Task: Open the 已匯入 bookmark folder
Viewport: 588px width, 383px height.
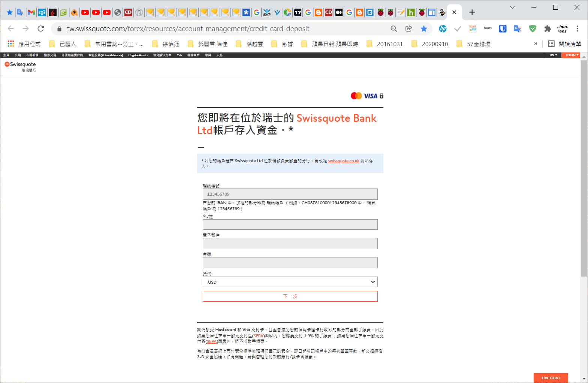Action: (63, 44)
